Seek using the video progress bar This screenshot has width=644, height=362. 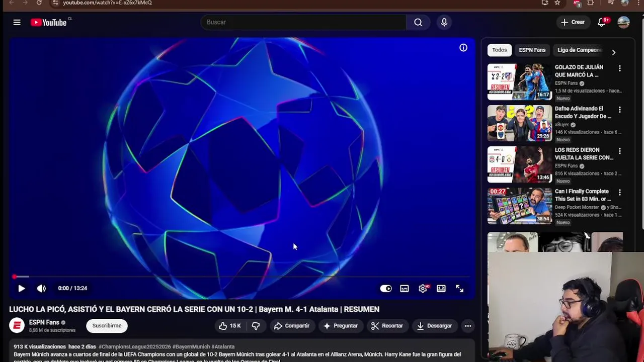(242, 277)
